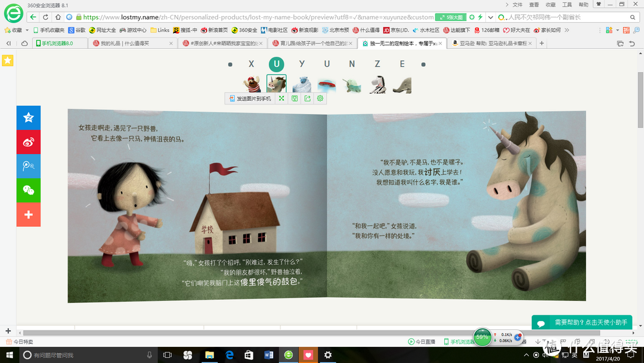Click the search magnifier icon
Viewport: 644px width, 363px height.
[633, 17]
